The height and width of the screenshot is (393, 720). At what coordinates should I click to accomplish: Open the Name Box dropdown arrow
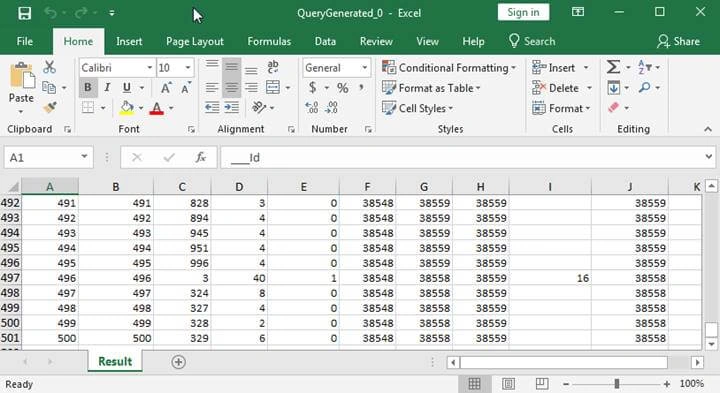[84, 157]
